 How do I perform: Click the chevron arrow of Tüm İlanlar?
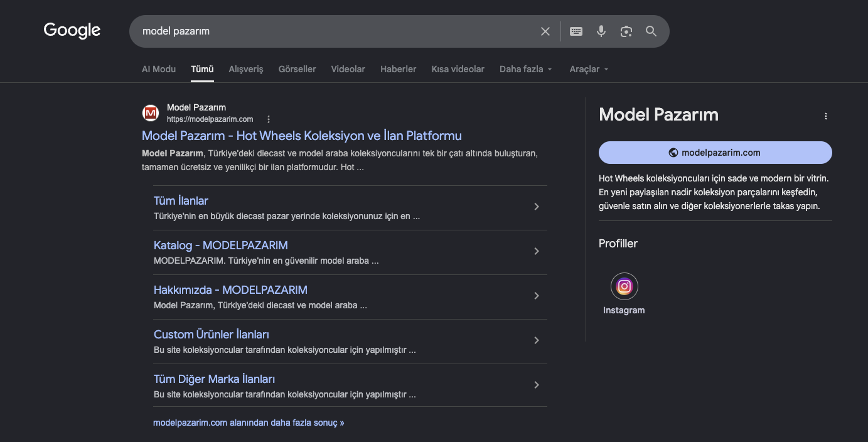537,207
